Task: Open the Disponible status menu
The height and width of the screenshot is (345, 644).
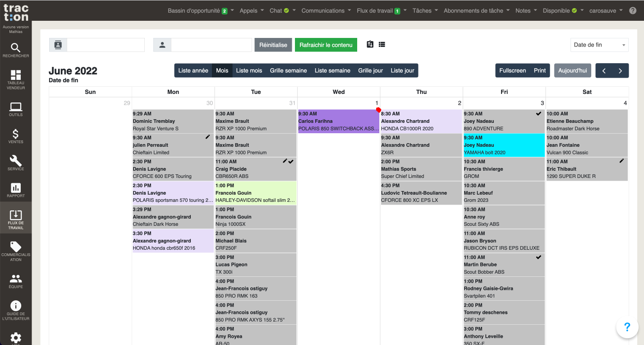Action: [x=563, y=10]
